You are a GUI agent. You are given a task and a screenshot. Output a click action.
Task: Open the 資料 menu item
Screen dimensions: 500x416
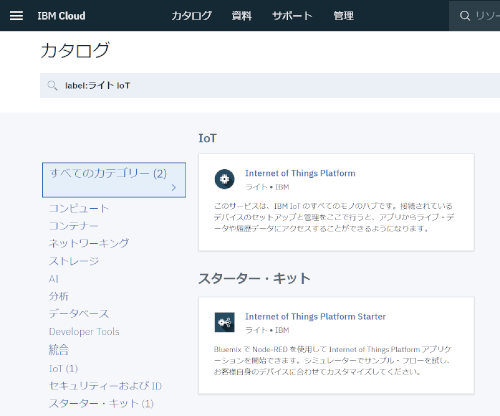(242, 16)
